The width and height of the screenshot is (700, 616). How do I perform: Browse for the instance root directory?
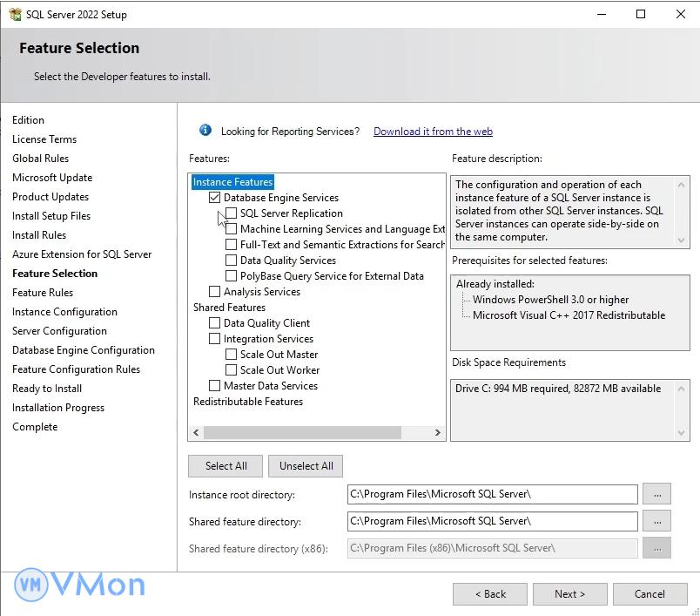pyautogui.click(x=656, y=494)
